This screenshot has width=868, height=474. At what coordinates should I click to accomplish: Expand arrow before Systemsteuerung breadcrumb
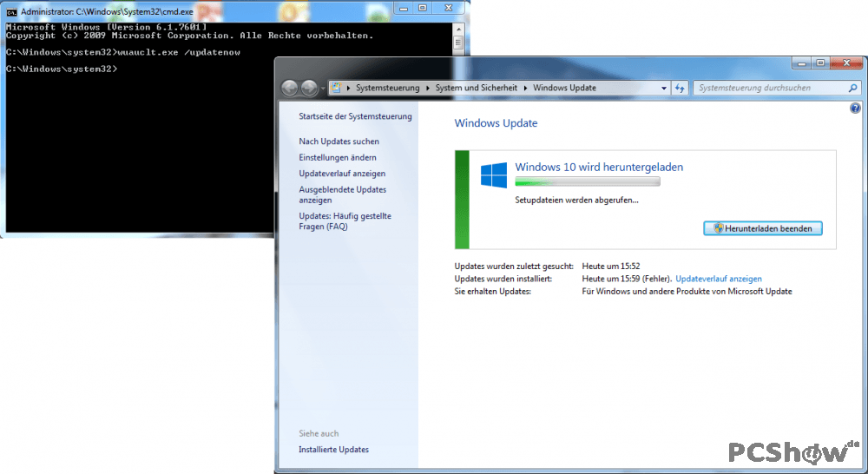pyautogui.click(x=348, y=88)
